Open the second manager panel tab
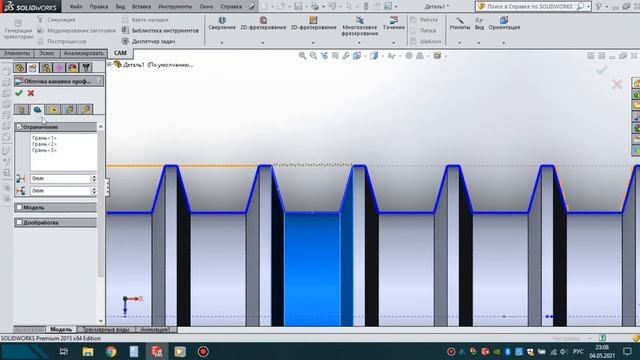This screenshot has width=640, height=360. [33, 67]
